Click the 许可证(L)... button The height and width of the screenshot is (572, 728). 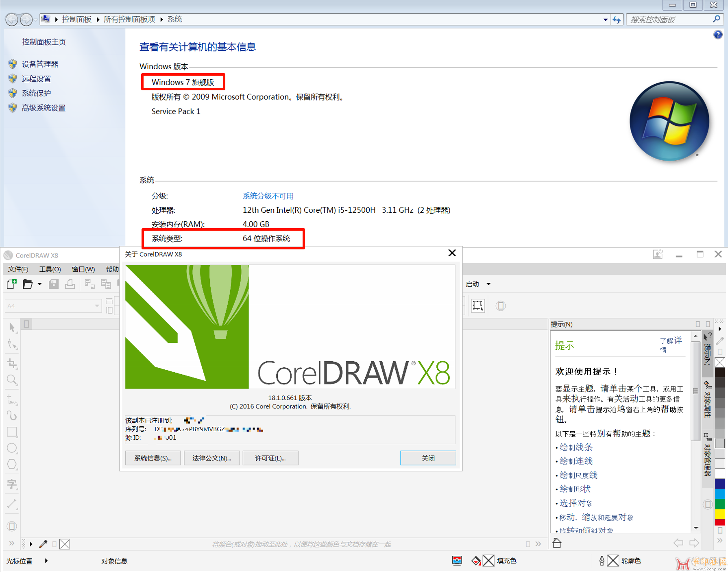270,458
